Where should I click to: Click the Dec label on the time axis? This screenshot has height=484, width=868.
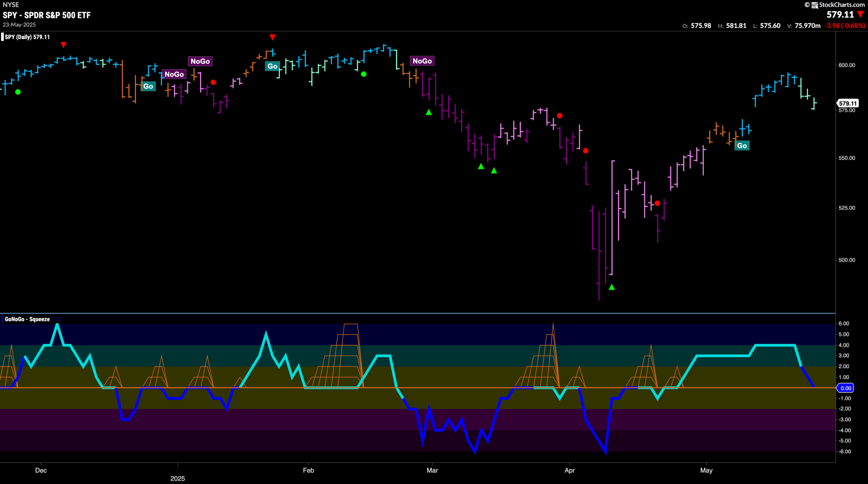pyautogui.click(x=41, y=470)
